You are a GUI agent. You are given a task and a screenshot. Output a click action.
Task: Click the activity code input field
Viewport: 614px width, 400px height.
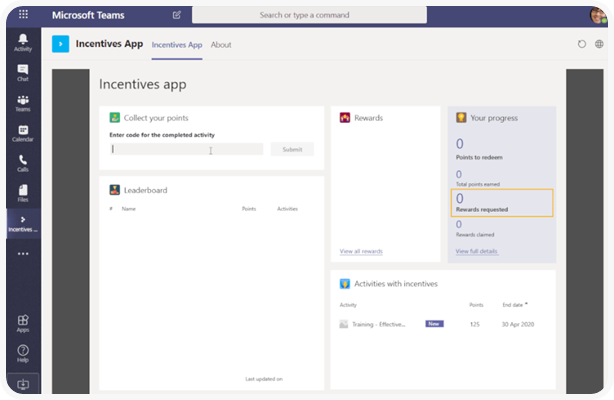tap(187, 149)
